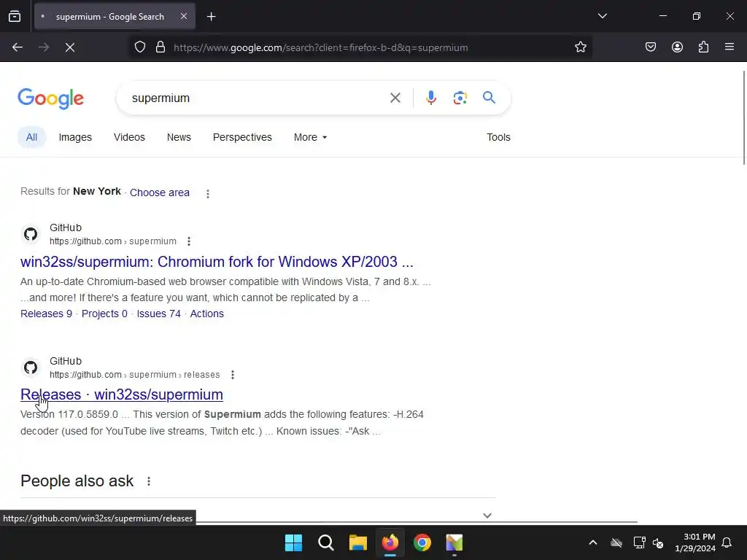Close the supermium Google Search tab

184,16
